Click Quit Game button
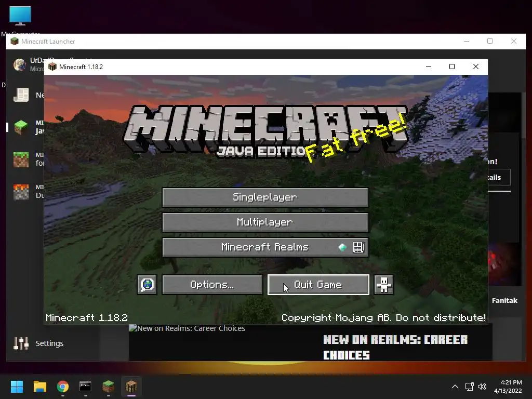The image size is (532, 399). coord(318,284)
